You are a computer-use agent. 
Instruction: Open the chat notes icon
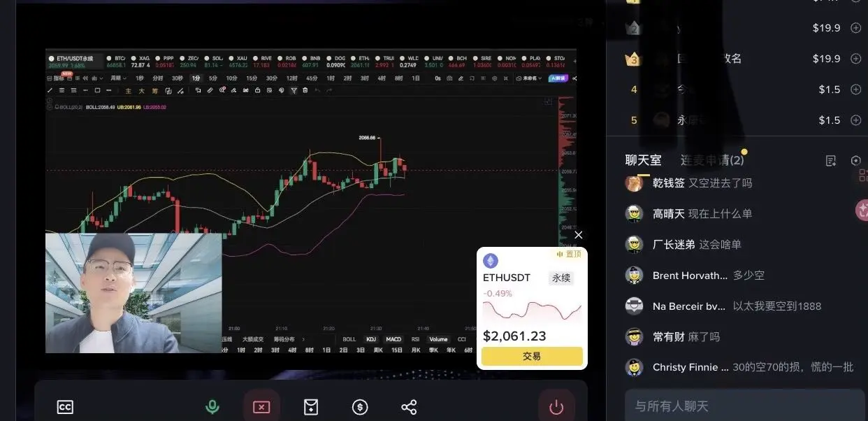[x=831, y=161]
